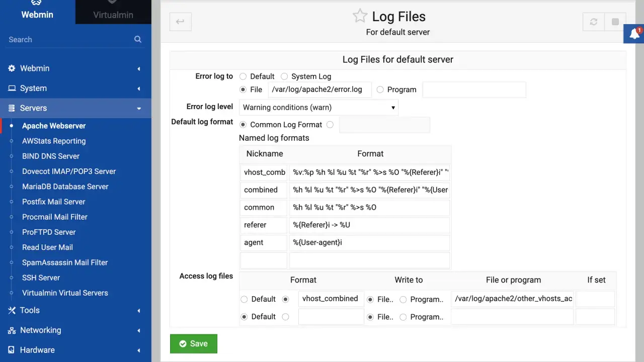Go back using the arrow button
This screenshot has height=362, width=644.
[180, 22]
